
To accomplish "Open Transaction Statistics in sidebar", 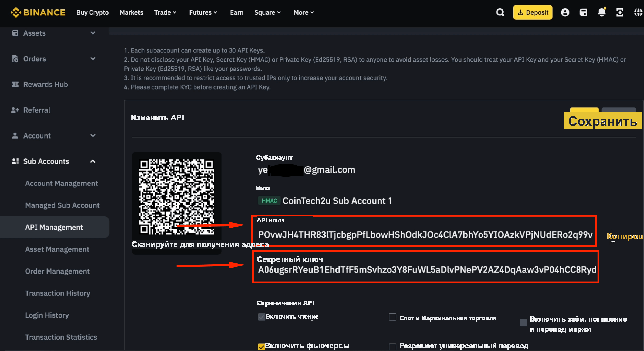I will click(61, 337).
